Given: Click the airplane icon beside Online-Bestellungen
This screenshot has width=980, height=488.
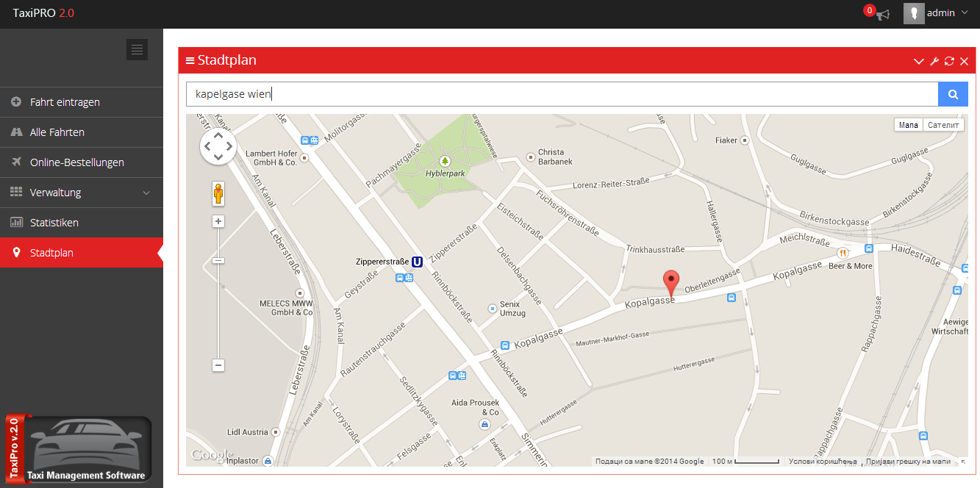Looking at the screenshot, I should pos(16,162).
